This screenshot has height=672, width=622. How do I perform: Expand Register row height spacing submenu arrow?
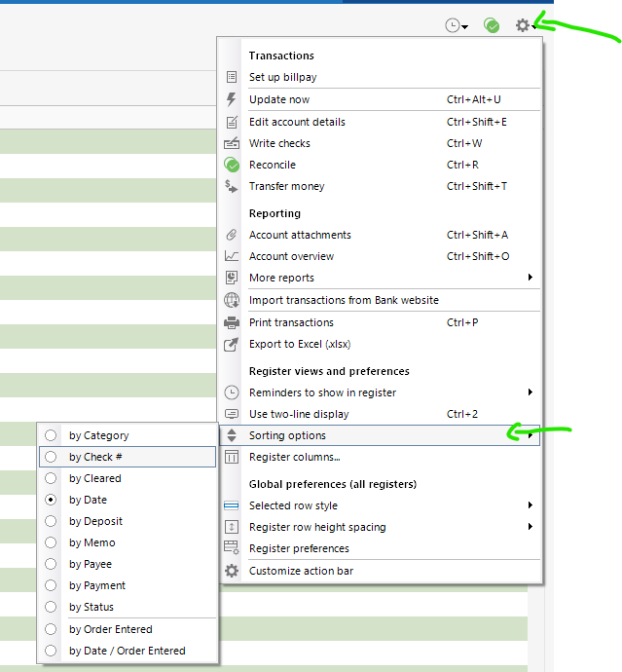[531, 527]
